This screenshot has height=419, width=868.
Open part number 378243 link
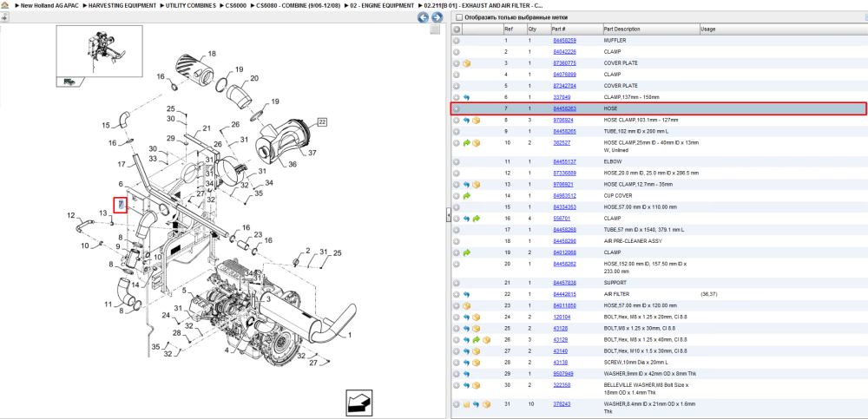coord(562,404)
